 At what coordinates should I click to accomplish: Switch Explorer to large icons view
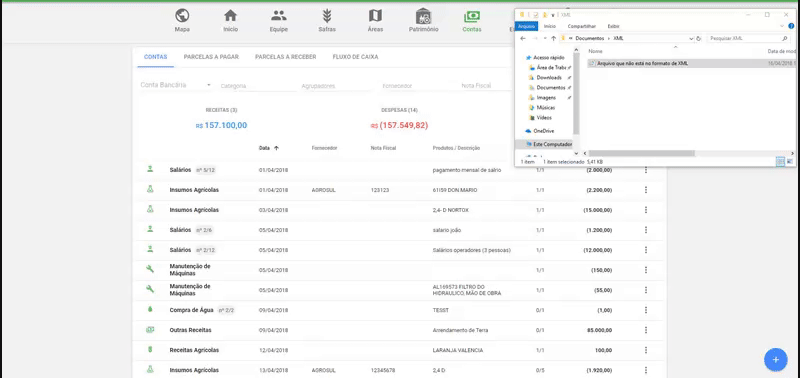(790, 161)
